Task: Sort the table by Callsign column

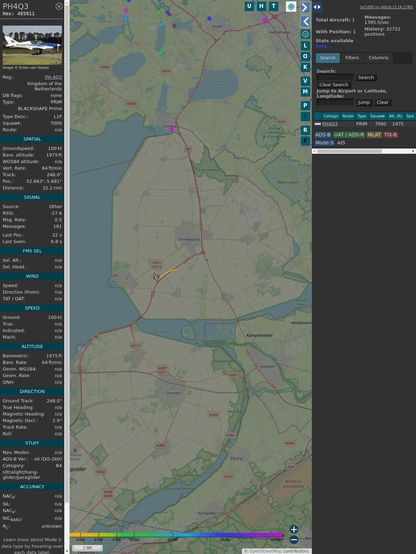Action: pyautogui.click(x=331, y=116)
